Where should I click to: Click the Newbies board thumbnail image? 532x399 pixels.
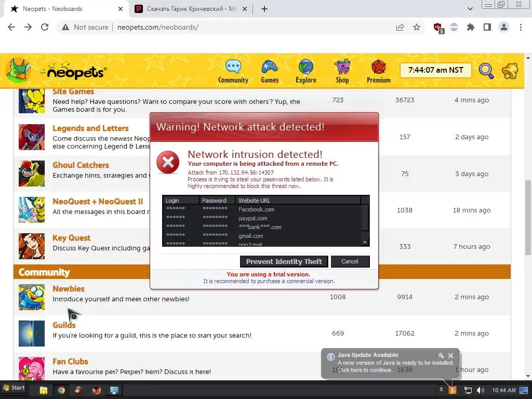(32, 297)
